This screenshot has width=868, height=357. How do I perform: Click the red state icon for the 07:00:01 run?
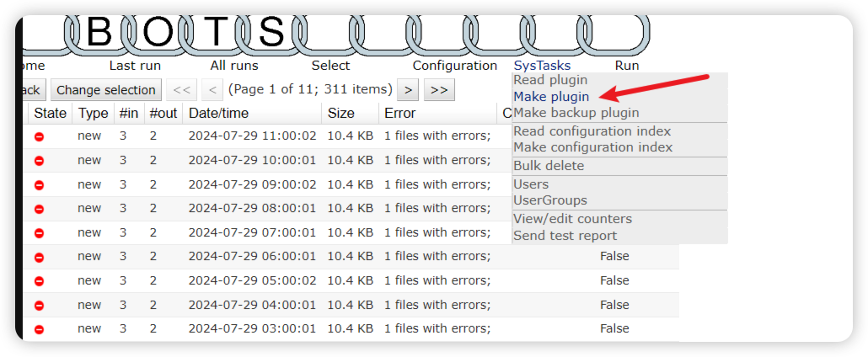click(x=39, y=233)
